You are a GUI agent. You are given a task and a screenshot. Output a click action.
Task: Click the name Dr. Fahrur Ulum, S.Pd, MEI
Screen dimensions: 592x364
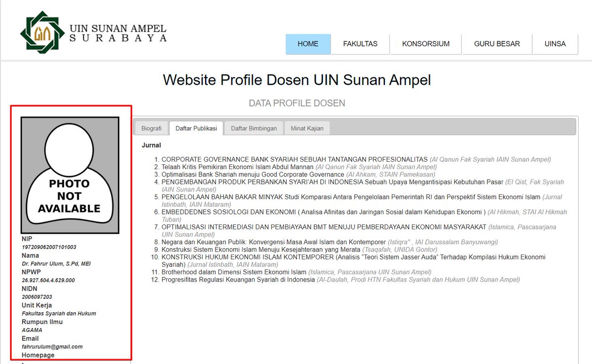click(56, 264)
